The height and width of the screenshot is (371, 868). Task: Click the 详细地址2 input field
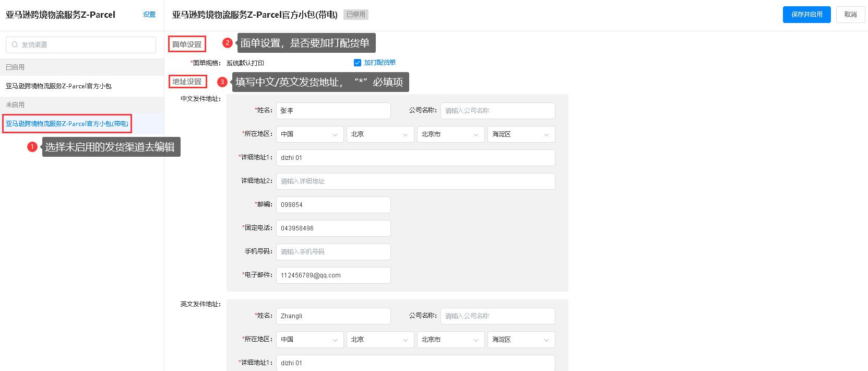pyautogui.click(x=415, y=181)
